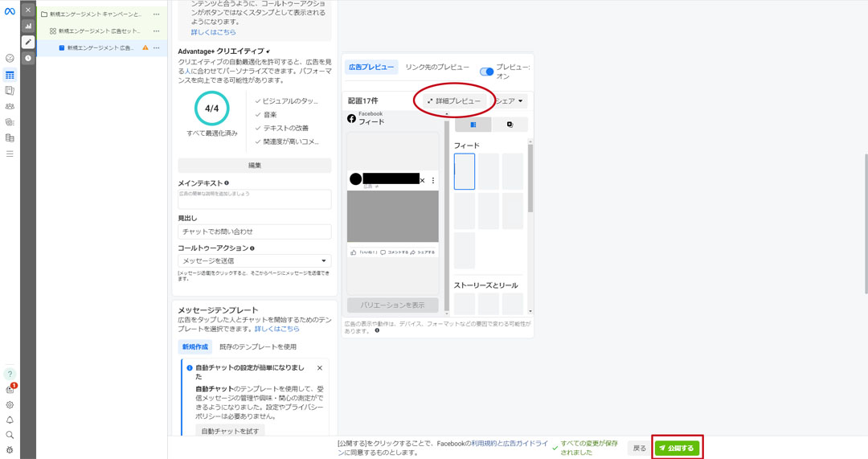
Task: Select the 広告セット tree row
Action: 101,31
